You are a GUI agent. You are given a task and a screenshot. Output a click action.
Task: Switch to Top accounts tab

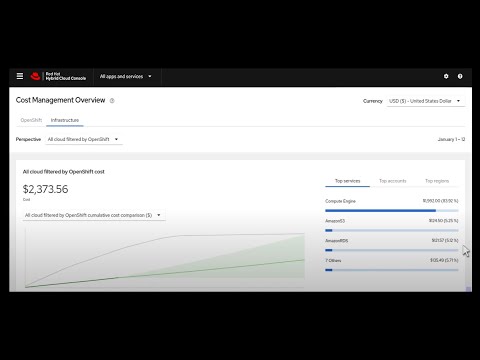click(x=393, y=181)
